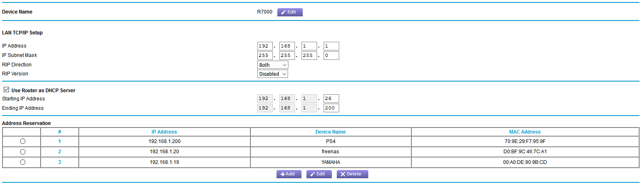The height and width of the screenshot is (184, 644).
Task: Click the # column header
Action: tap(59, 132)
